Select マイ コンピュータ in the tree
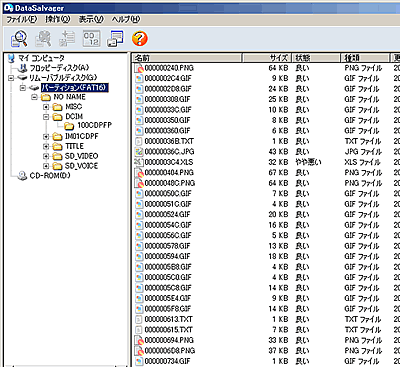 click(x=41, y=58)
